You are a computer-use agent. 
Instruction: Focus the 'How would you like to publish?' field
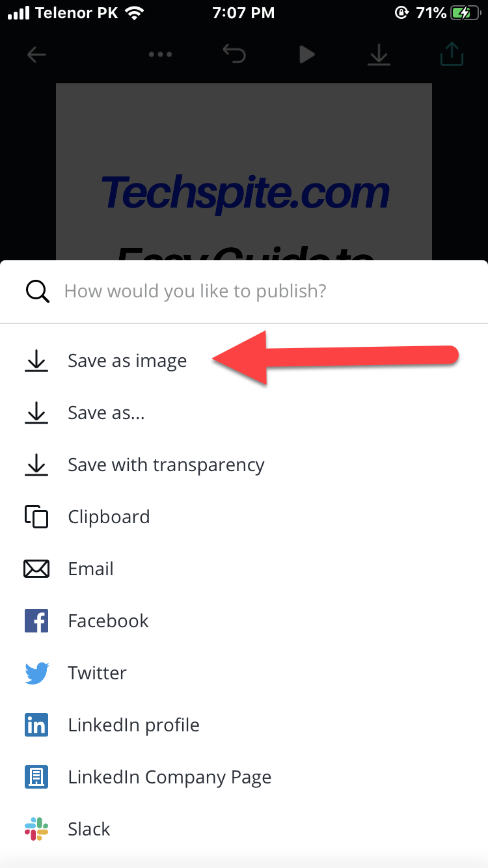point(244,291)
